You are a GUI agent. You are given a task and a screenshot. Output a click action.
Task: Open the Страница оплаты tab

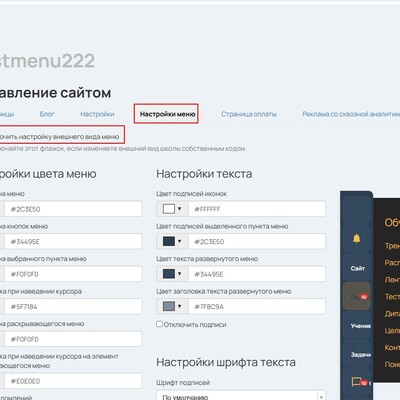point(249,114)
